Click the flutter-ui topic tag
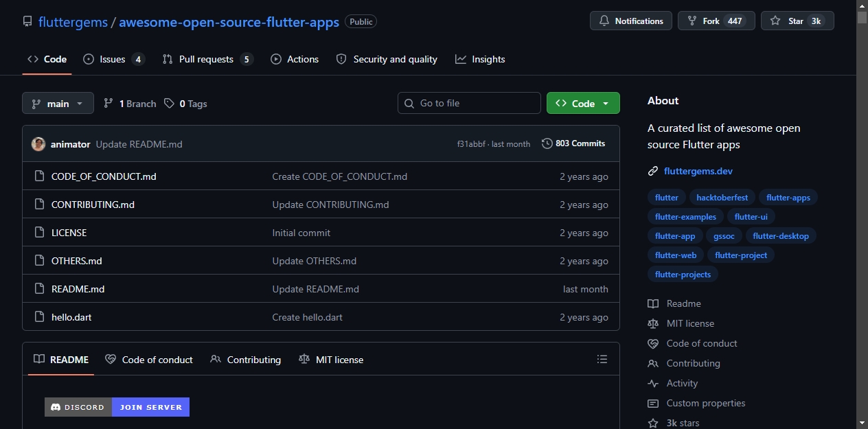Viewport: 868px width, 429px height. pos(751,217)
